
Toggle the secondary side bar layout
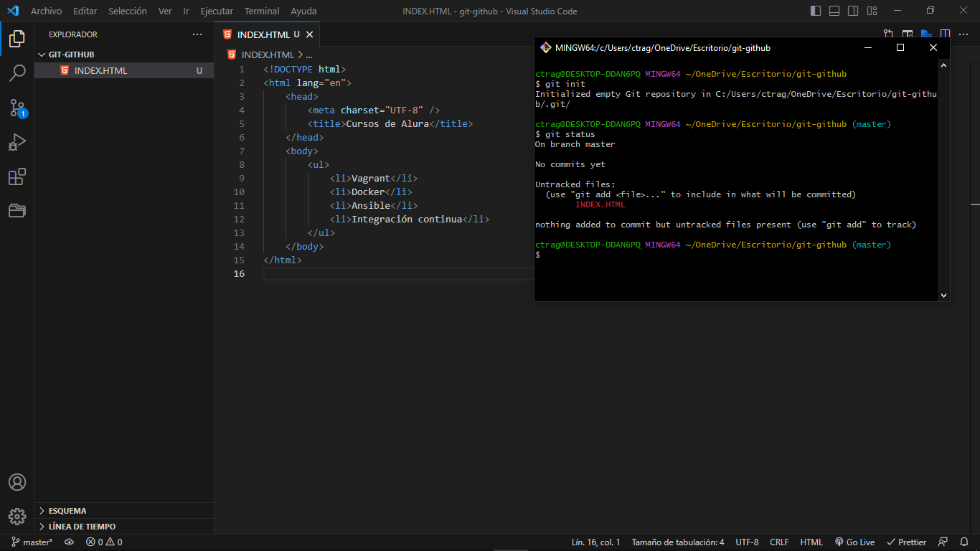(853, 11)
